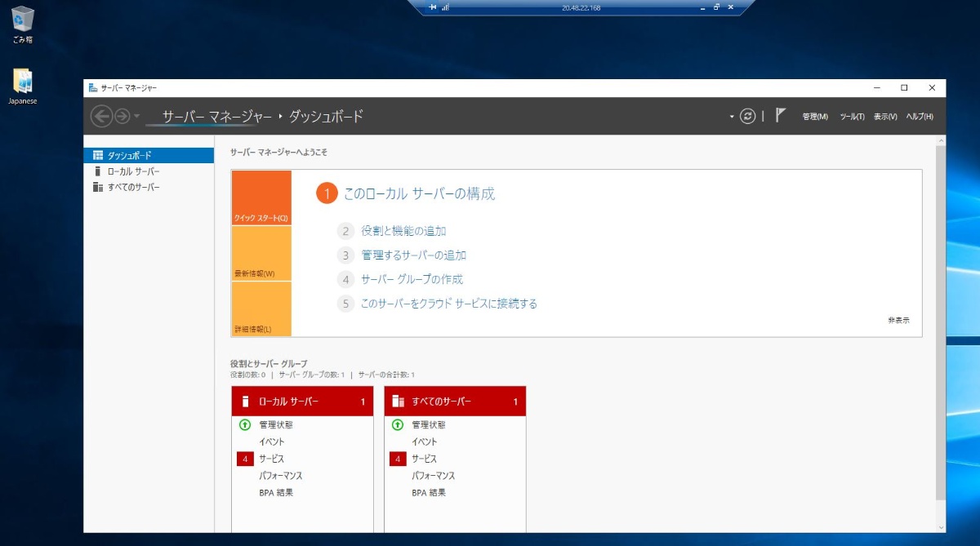This screenshot has width=980, height=546.
Task: Click green status icon in すべてのサーバー tile
Action: [398, 424]
